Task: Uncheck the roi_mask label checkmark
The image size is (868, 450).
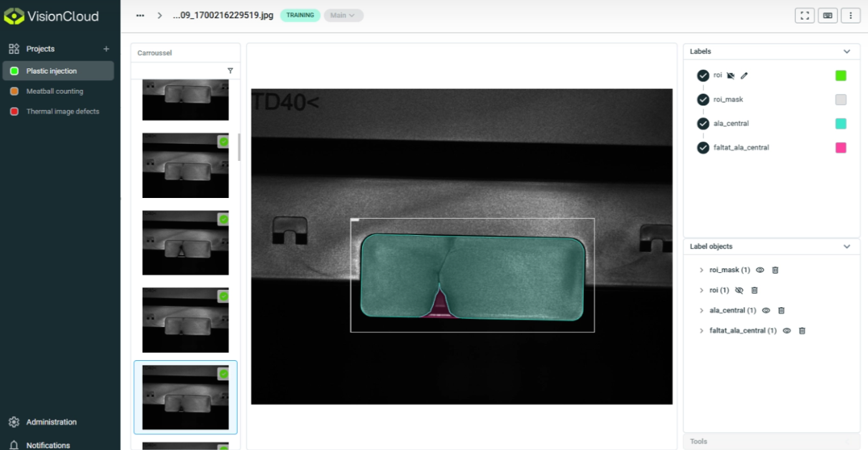Action: coord(703,100)
